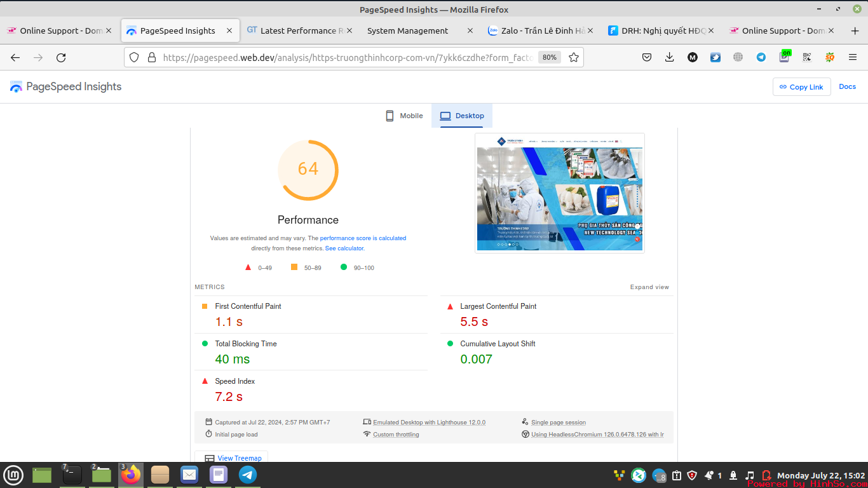The height and width of the screenshot is (488, 868).
Task: Click the performance score gauge 64
Action: pos(308,170)
